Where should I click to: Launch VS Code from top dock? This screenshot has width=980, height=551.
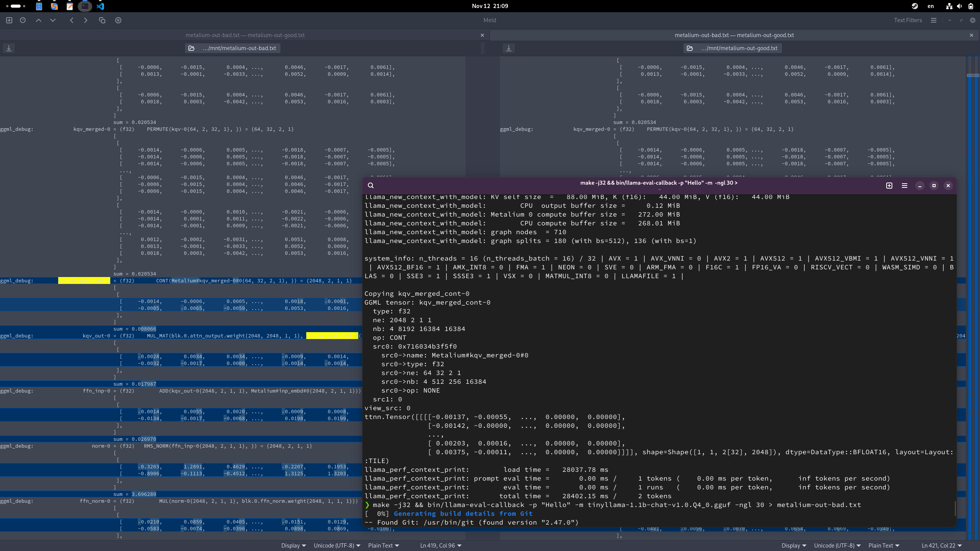point(100,6)
